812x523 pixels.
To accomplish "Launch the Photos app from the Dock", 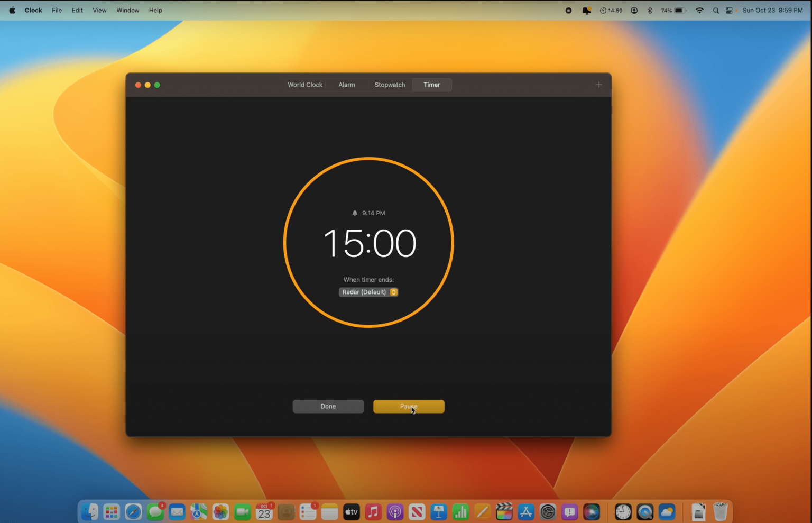I will pyautogui.click(x=220, y=511).
